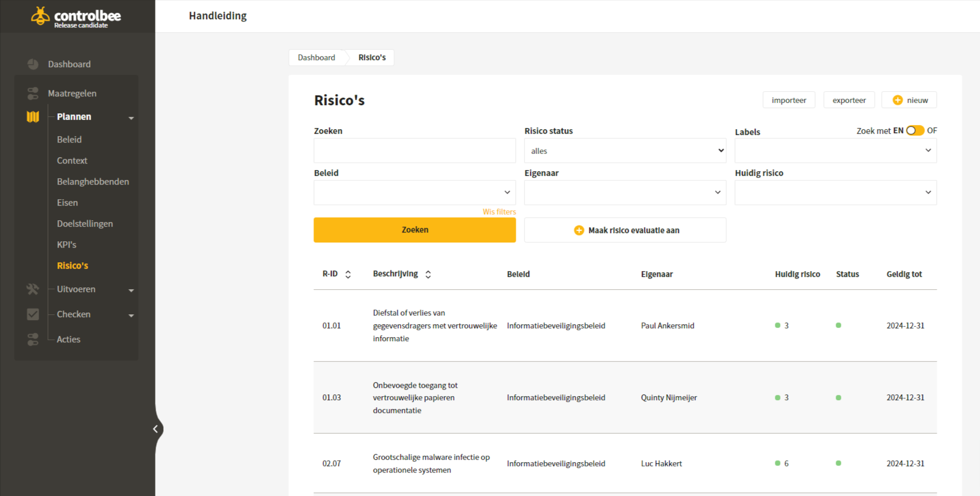The image size is (980, 496).
Task: Click green status dot of risk 01.03
Action: click(x=838, y=398)
